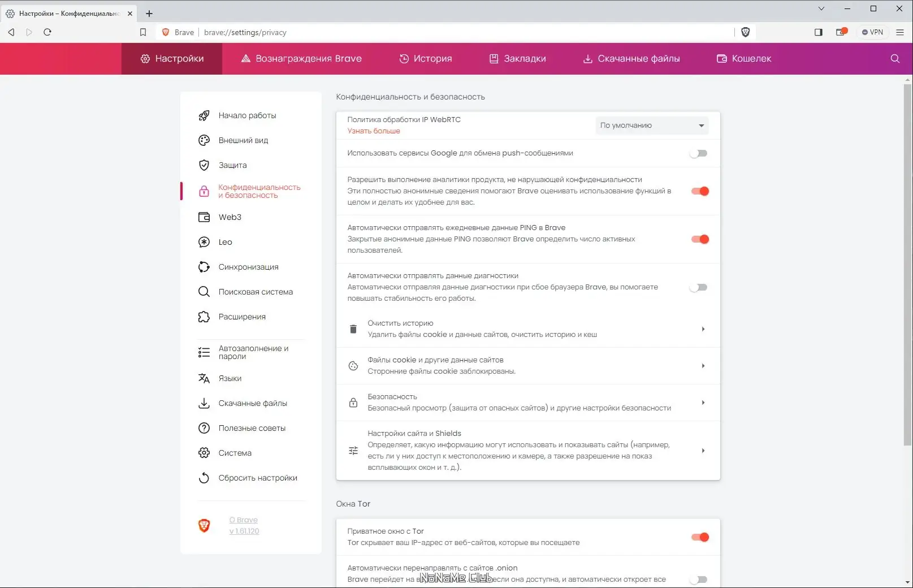Image resolution: width=913 pixels, height=588 pixels.
Task: Click the Синхронизация sync icon
Action: click(204, 267)
